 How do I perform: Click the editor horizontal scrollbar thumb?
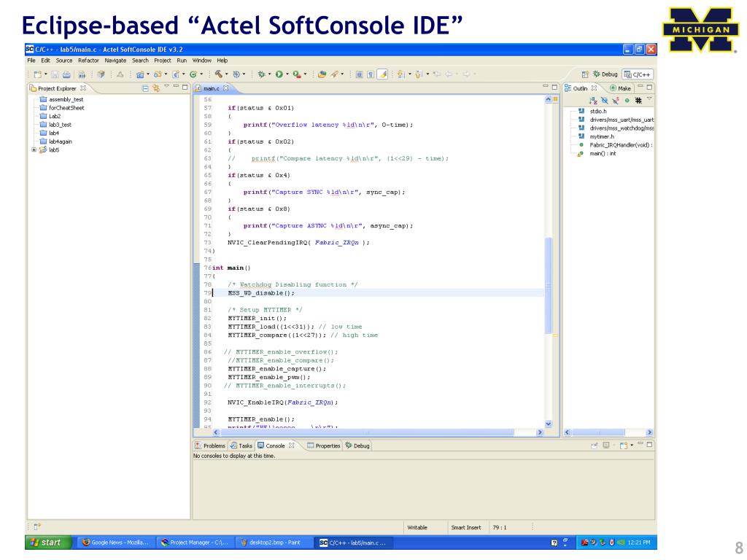[367, 432]
